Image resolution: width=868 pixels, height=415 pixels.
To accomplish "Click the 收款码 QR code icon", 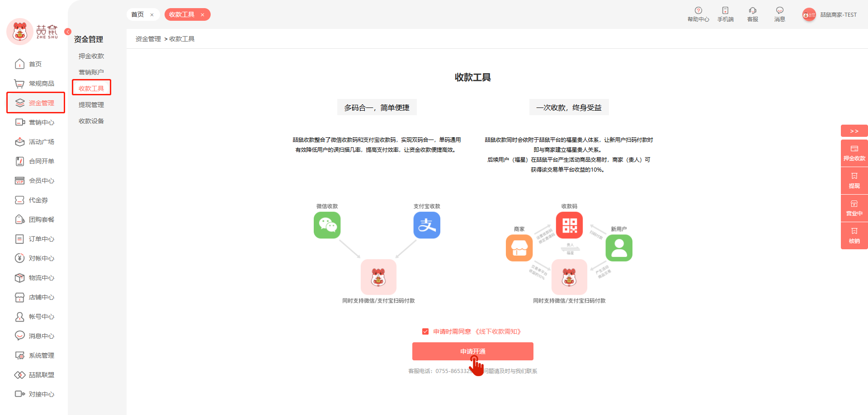I will point(569,225).
